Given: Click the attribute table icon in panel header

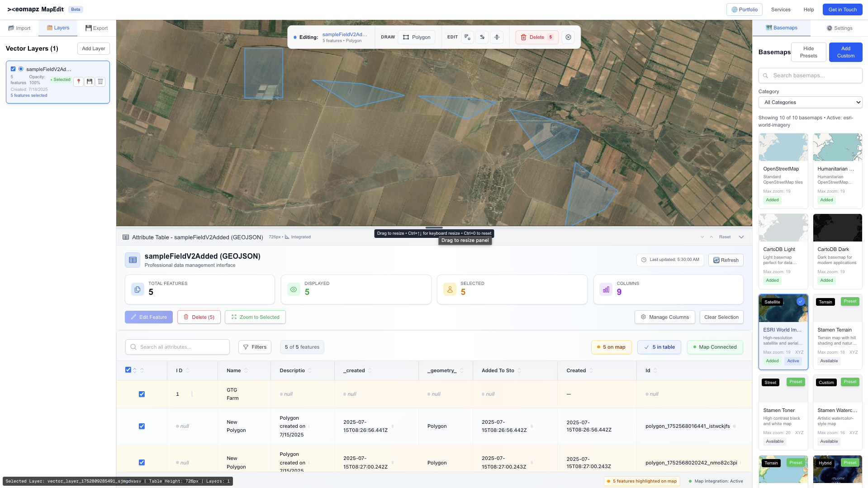Looking at the screenshot, I should click(126, 237).
